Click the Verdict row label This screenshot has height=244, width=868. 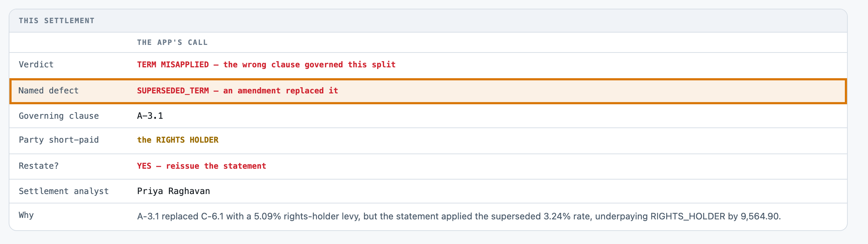[36, 64]
